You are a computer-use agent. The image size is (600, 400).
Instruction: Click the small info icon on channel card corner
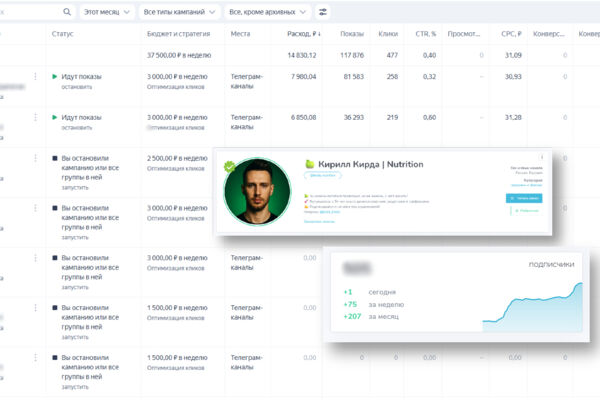pyautogui.click(x=542, y=157)
